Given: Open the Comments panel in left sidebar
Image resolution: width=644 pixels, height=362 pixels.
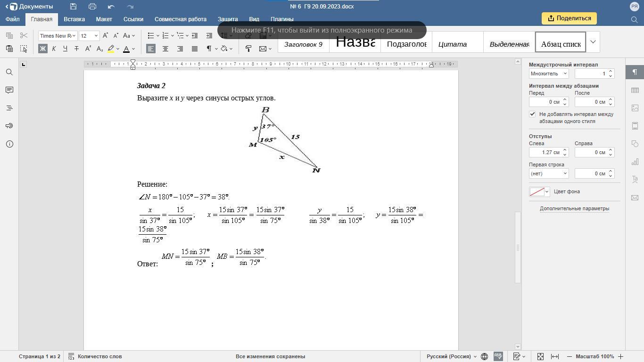Looking at the screenshot, I should (9, 90).
